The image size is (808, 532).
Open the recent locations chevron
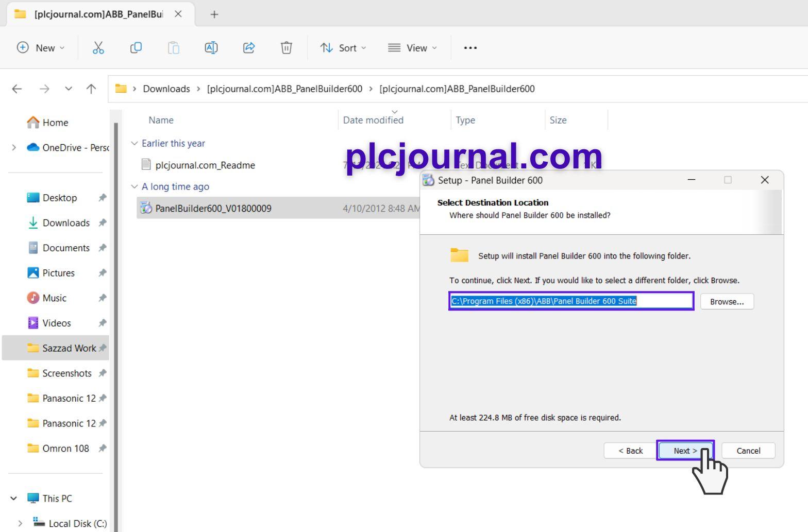(x=69, y=89)
